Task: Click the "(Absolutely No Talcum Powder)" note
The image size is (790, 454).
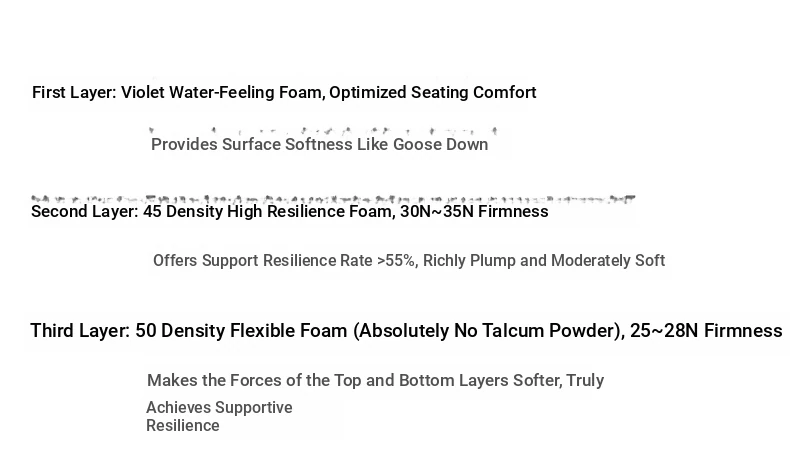Action: (489, 331)
